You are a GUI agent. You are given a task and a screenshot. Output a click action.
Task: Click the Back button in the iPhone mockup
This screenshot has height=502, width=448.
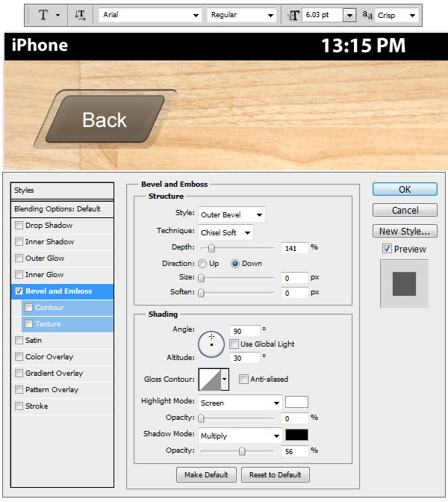(105, 120)
